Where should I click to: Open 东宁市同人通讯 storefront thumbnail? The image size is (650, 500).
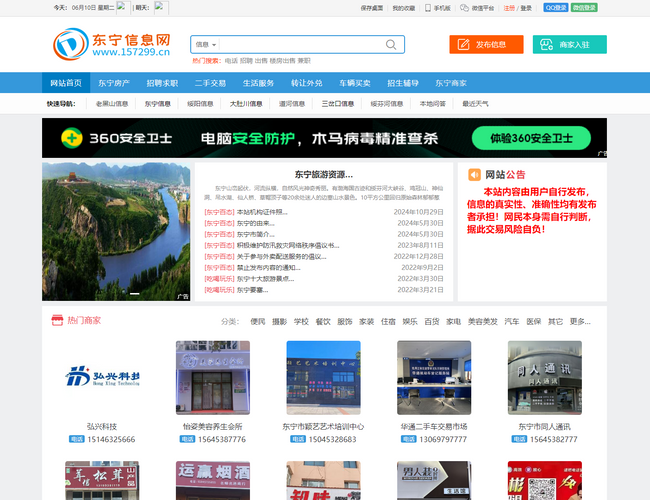tap(545, 377)
